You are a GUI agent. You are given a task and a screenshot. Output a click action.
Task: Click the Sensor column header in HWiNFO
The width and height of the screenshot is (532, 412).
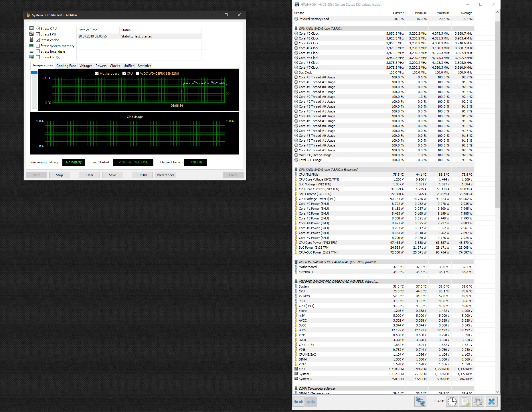337,13
